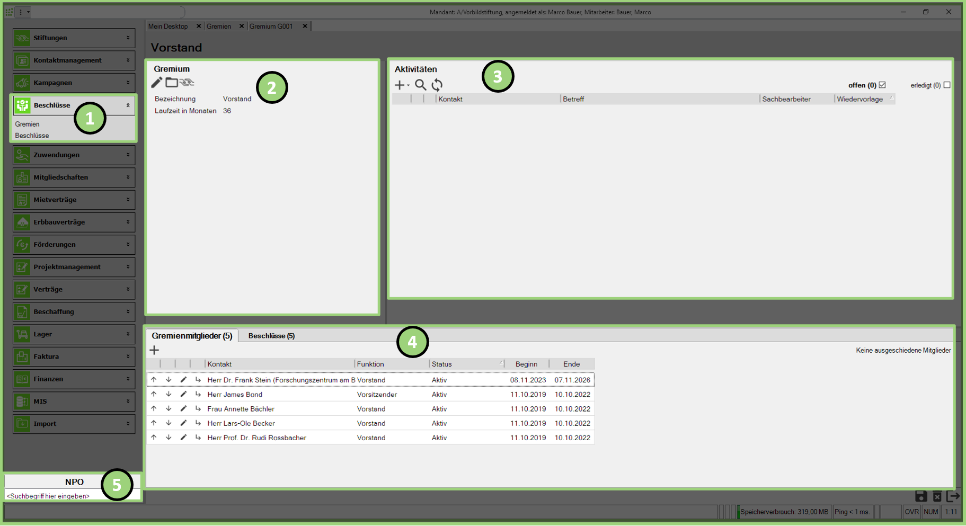Select the Gremienmitglieder (5) tab

coord(192,336)
